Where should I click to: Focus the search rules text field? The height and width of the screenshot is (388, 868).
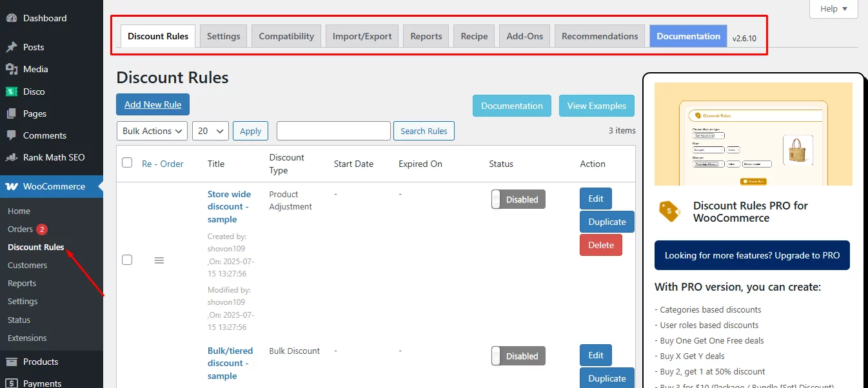pos(333,131)
